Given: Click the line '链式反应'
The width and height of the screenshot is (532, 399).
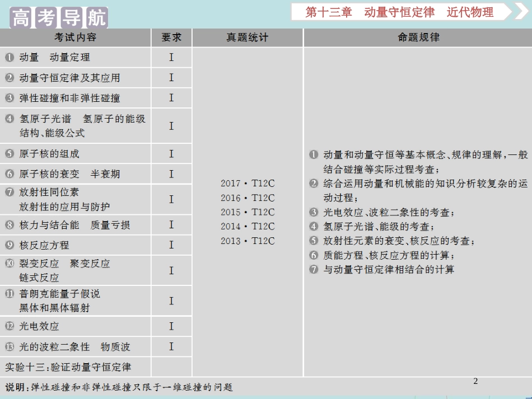Looking at the screenshot, I should 39,278.
